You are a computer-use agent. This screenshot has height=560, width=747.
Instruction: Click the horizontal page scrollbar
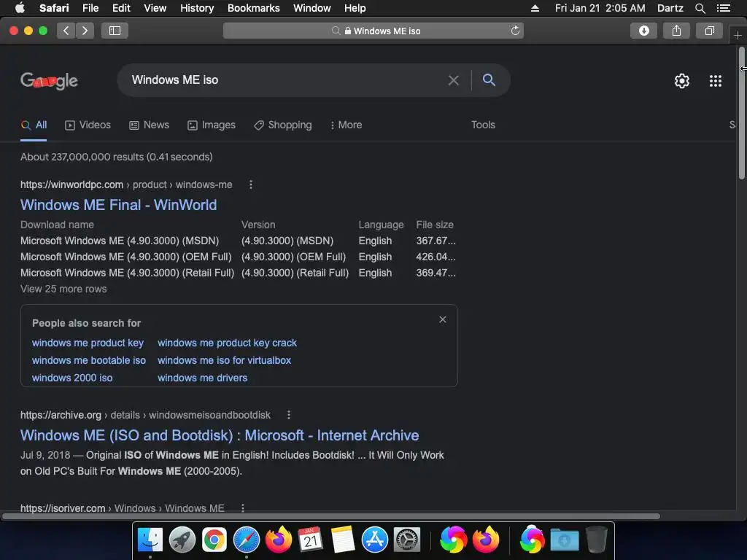(331, 516)
